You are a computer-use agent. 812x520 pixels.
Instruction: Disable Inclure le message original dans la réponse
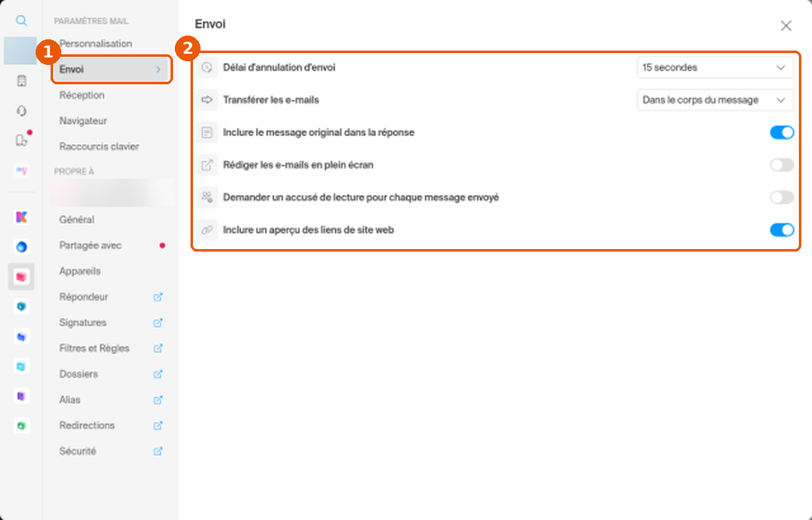pyautogui.click(x=781, y=132)
